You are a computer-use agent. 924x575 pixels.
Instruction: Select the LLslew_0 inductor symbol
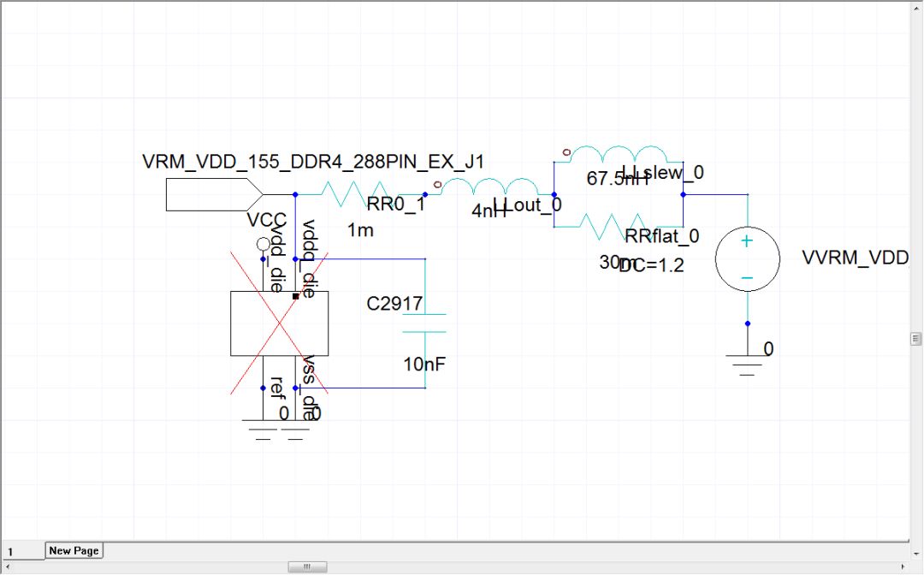pyautogui.click(x=619, y=154)
